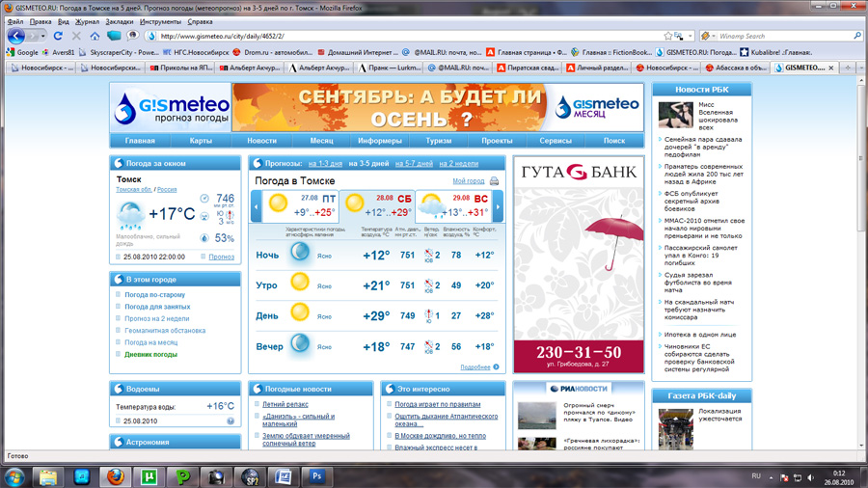Click the Гута Банк umbrella advertisement

[579, 264]
